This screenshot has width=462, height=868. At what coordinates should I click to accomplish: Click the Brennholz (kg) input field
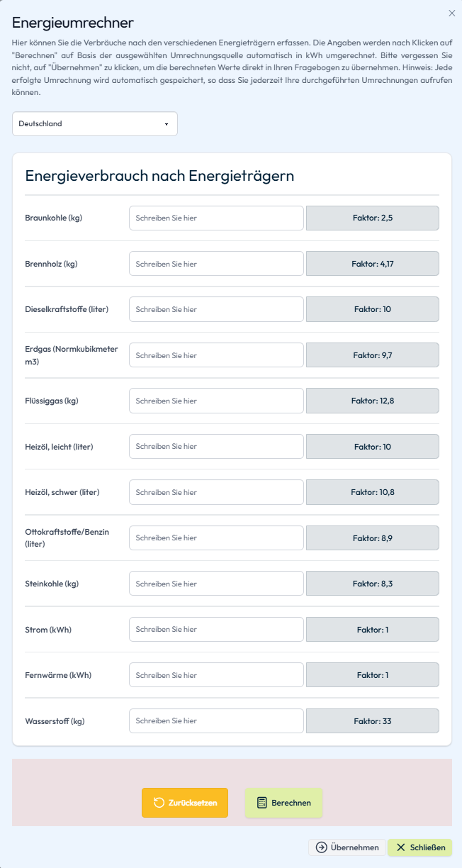click(x=216, y=264)
